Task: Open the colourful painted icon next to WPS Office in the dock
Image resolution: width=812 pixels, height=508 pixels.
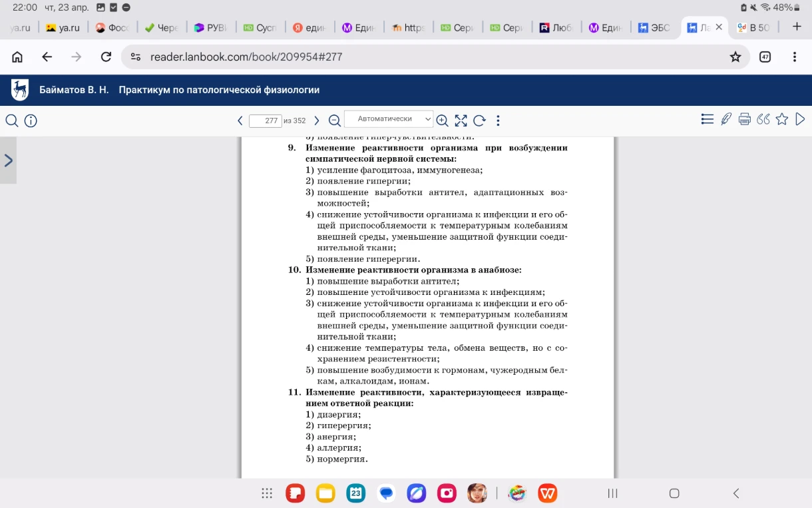Action: tap(517, 493)
